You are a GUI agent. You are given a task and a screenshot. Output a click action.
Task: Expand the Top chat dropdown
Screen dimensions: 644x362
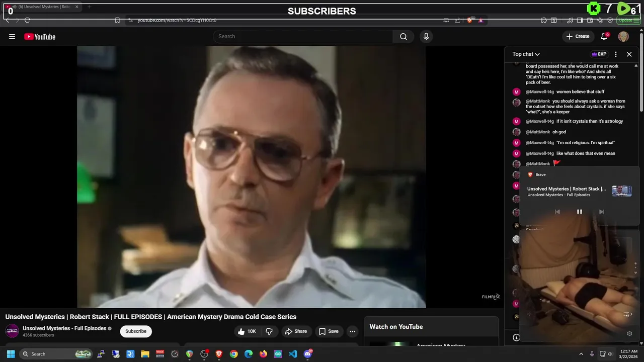tap(526, 54)
